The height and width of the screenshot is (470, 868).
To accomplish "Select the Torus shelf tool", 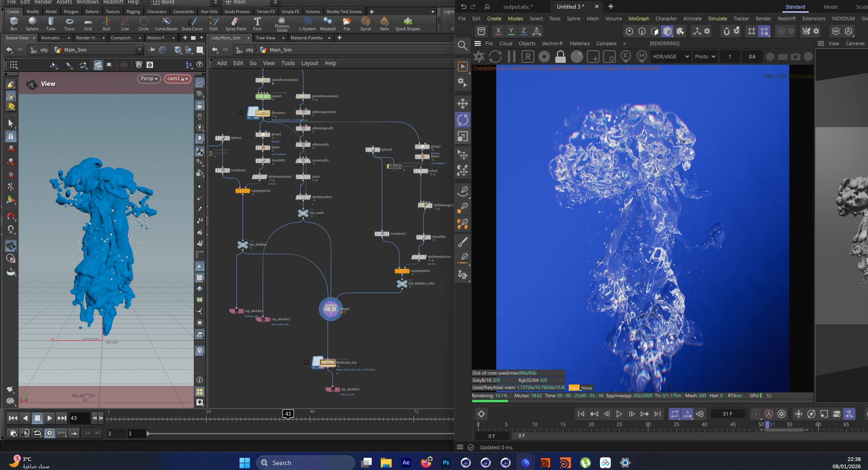I will pos(69,24).
